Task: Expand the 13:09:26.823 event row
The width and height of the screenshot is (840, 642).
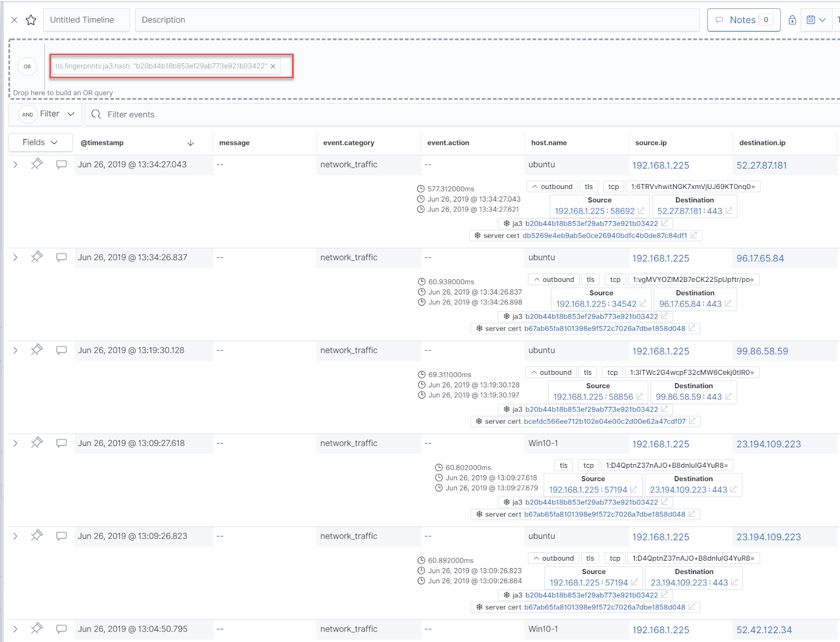Action: click(15, 536)
